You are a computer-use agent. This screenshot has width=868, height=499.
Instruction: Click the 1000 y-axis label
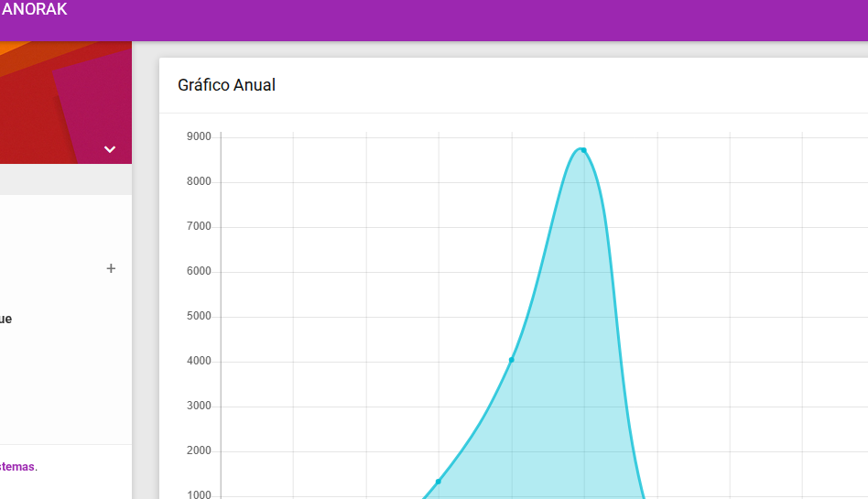coord(199,495)
